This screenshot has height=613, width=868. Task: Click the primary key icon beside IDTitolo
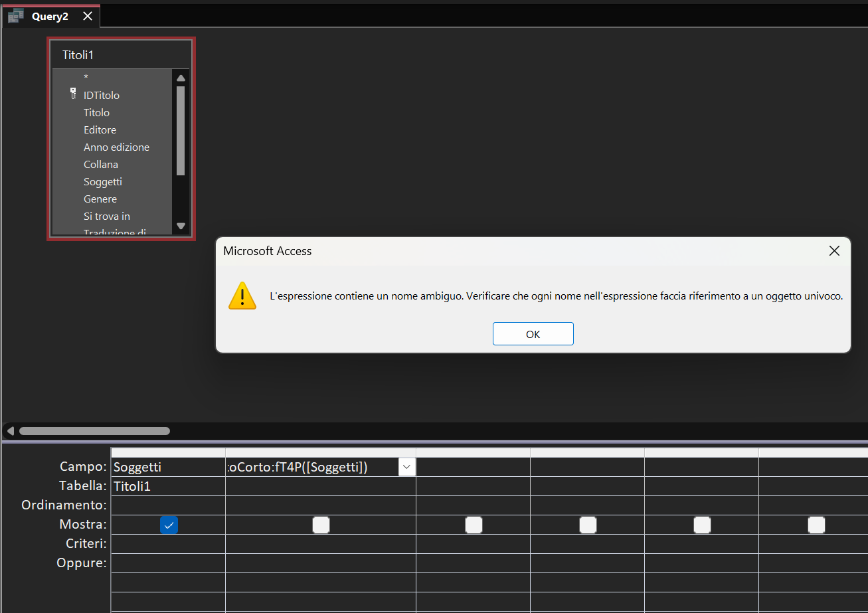(73, 94)
